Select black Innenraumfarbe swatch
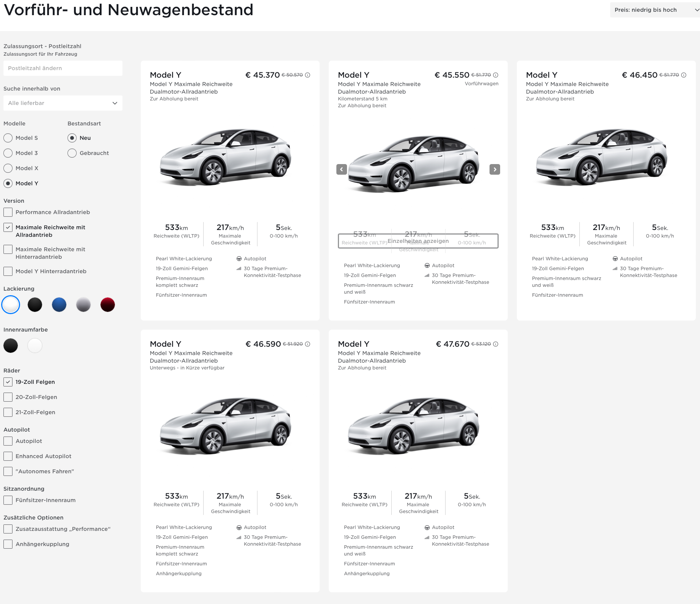 pyautogui.click(x=11, y=346)
